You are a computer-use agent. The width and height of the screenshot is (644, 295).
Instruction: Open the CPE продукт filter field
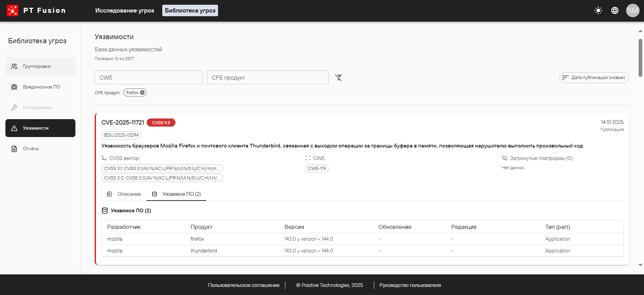(267, 78)
